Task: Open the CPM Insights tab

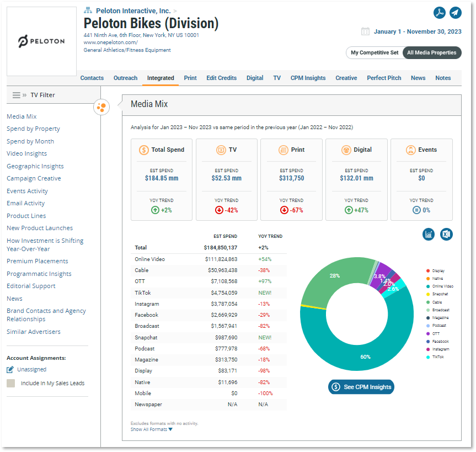Action: click(x=308, y=78)
